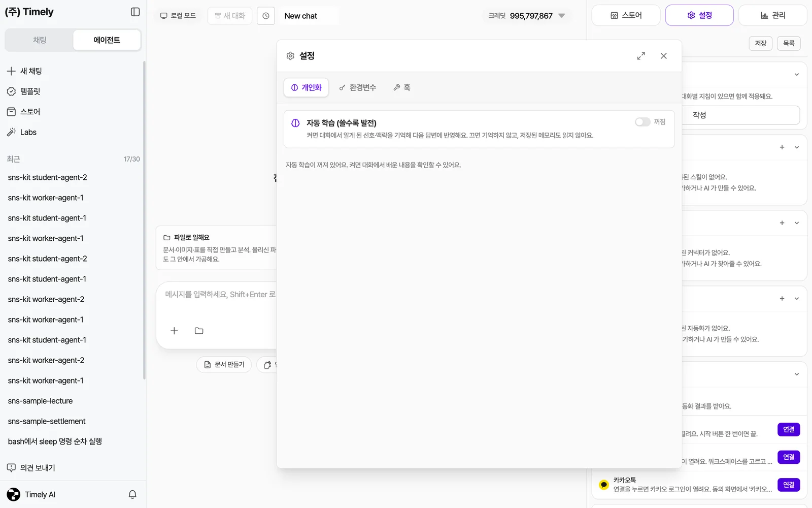Add an automation with the plus icon
The image size is (812, 508).
click(x=782, y=299)
